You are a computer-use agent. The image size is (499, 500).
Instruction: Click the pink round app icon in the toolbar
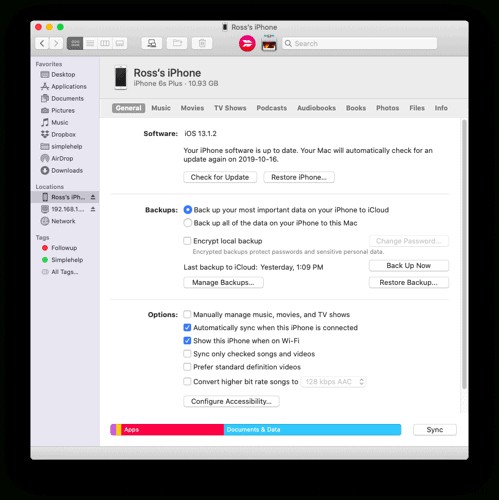[247, 43]
